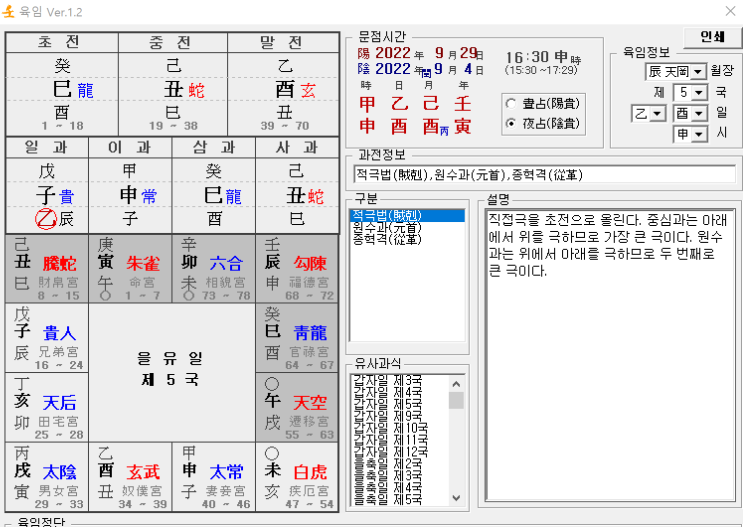Click the 말전 column header
Image resolution: width=743 pixels, height=527 pixels.
283,43
